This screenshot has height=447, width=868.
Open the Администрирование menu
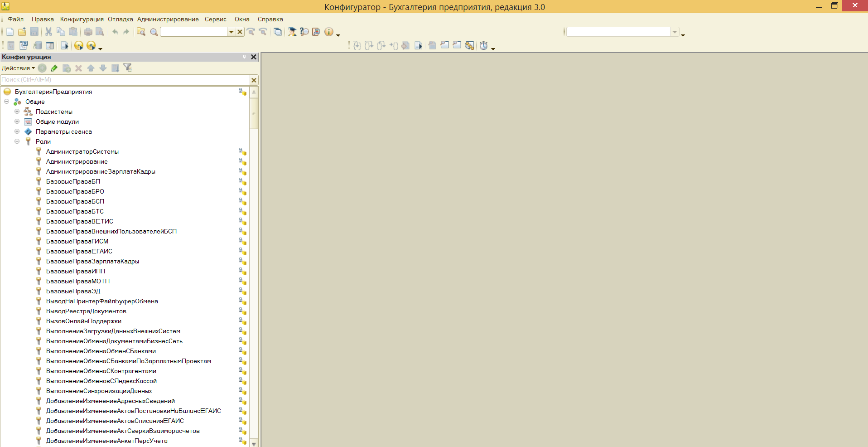[x=168, y=19]
